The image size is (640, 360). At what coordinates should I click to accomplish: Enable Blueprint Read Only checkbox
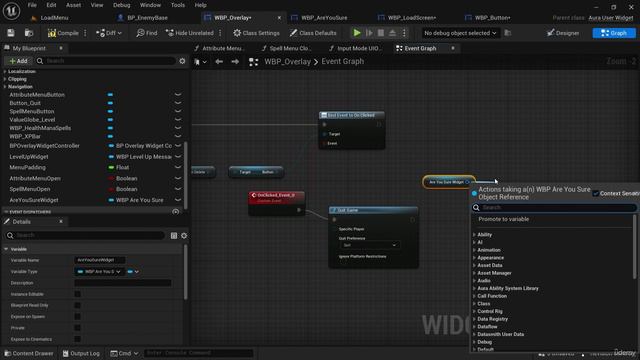78,305
